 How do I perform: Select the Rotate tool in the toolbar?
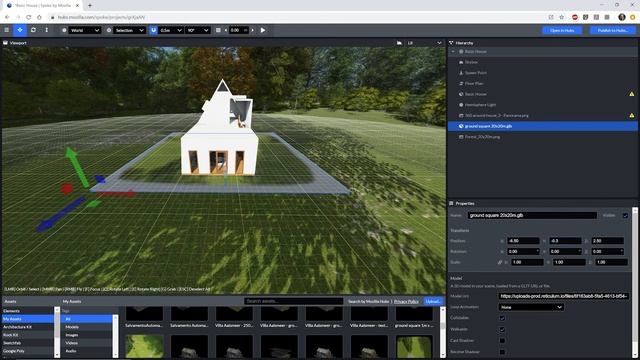pyautogui.click(x=33, y=30)
